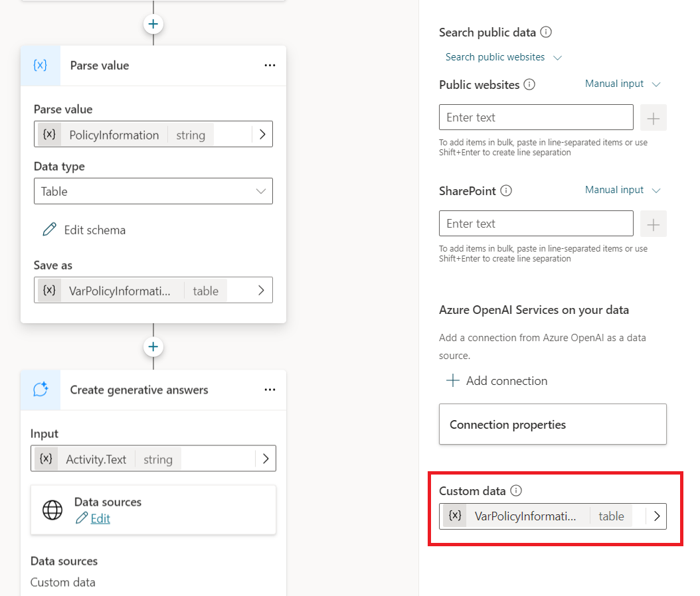Click the add node plus below Parse value
The image size is (700, 596).
coord(153,347)
